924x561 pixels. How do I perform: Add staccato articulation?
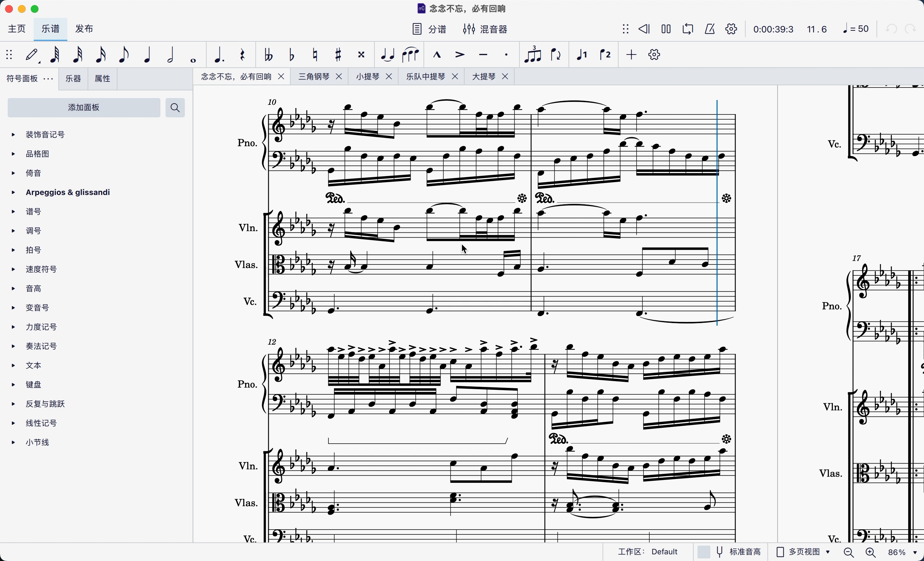click(x=506, y=55)
